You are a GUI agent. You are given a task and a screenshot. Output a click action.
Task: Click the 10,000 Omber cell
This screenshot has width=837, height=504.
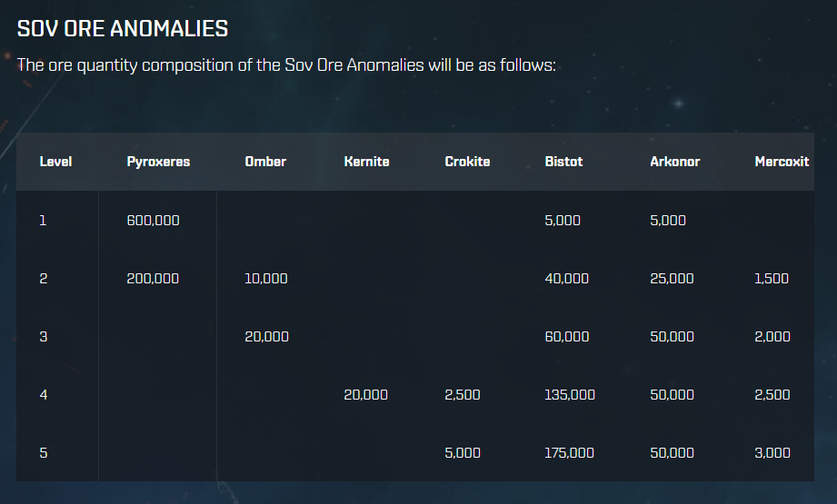click(266, 278)
